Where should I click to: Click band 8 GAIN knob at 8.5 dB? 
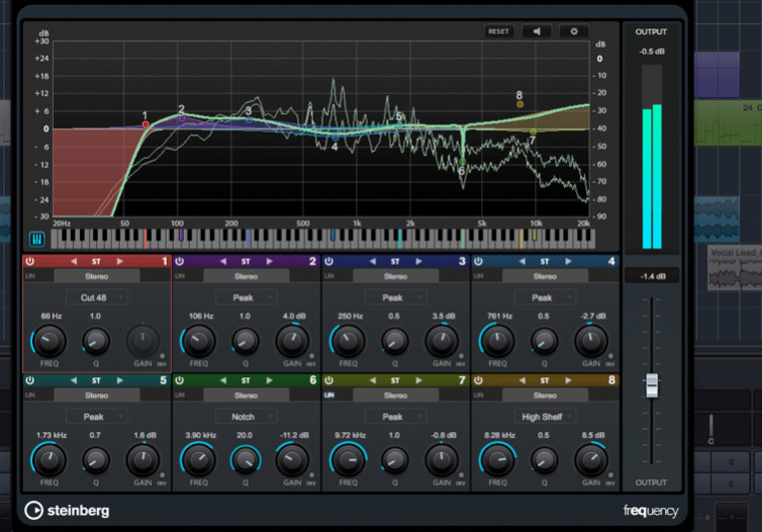591,459
